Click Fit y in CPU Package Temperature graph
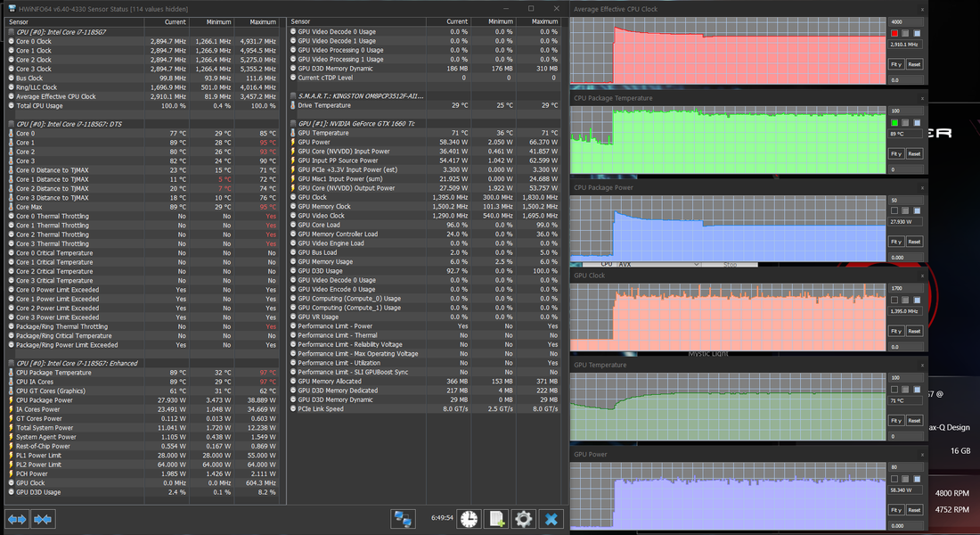 pyautogui.click(x=895, y=153)
